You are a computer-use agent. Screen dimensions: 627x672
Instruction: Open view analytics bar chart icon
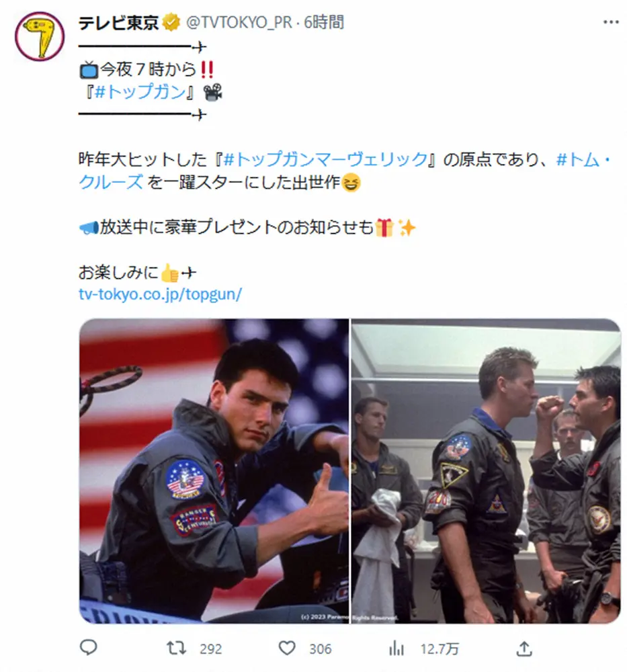[x=396, y=648]
